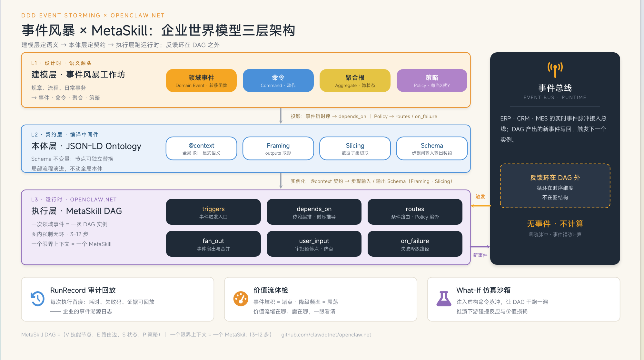Click the history clock icon beside RunRecord 审计回放
This screenshot has height=360, width=644.
[38, 299]
